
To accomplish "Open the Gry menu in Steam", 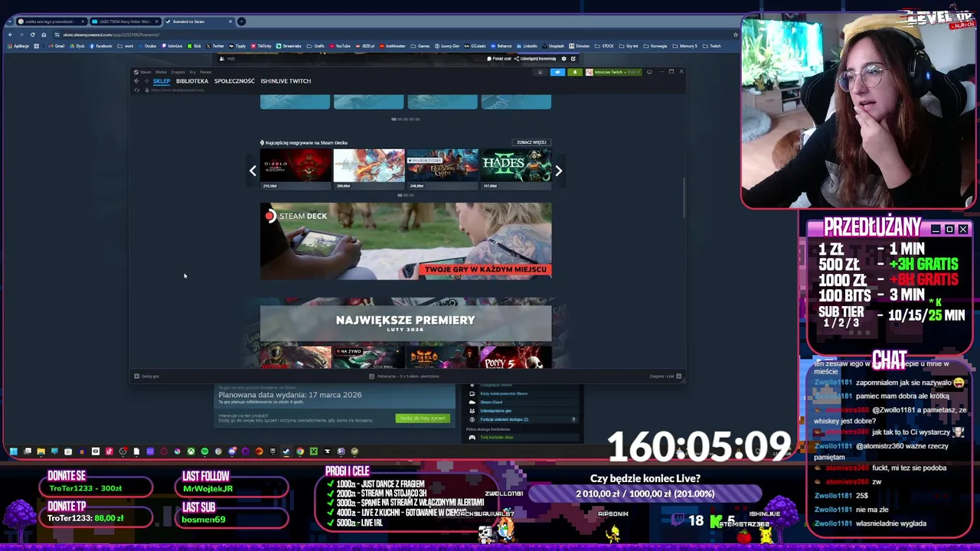I will [x=192, y=72].
